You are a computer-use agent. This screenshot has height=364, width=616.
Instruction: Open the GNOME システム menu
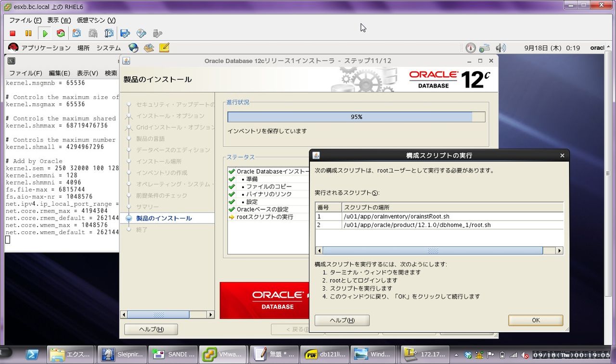pyautogui.click(x=108, y=48)
